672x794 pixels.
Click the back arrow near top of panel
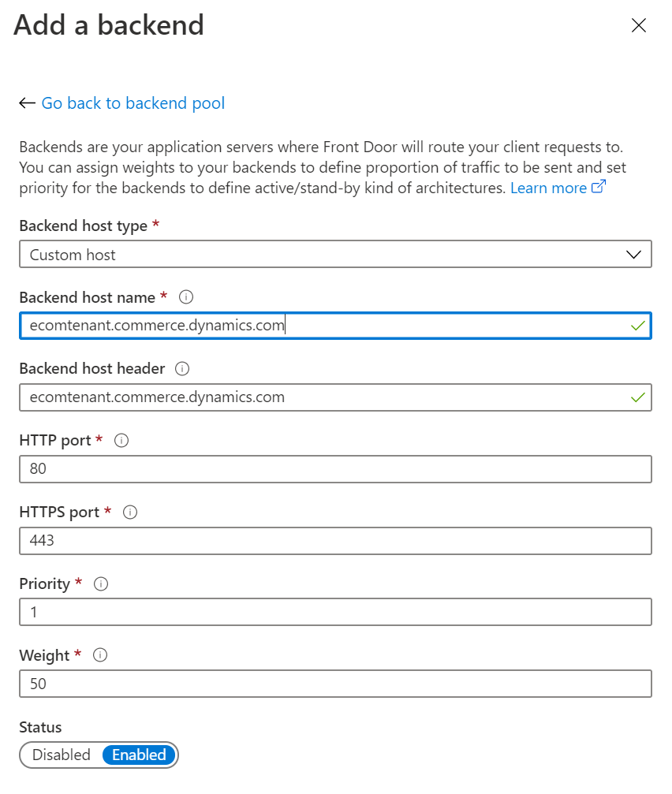pos(26,103)
